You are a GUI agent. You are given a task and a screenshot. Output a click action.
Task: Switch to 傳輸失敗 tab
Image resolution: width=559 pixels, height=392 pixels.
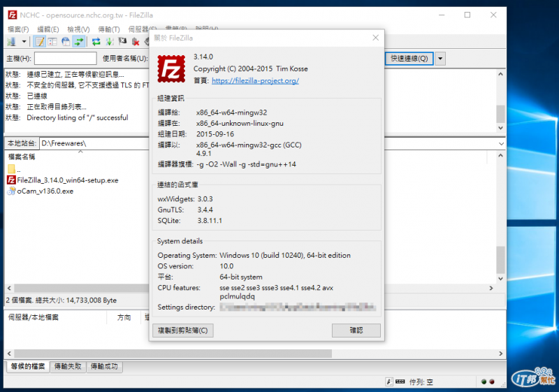point(68,366)
